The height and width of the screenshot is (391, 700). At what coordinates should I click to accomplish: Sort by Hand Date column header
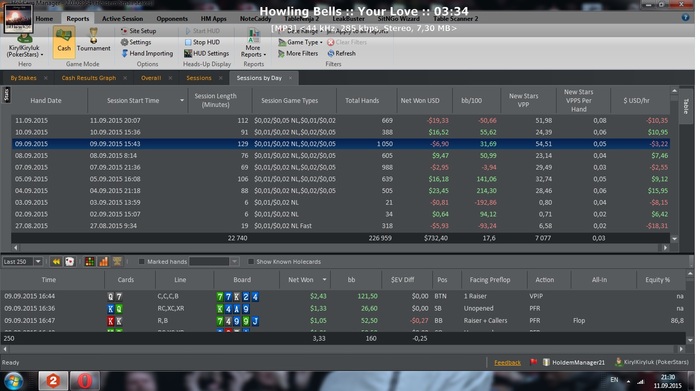pos(46,100)
